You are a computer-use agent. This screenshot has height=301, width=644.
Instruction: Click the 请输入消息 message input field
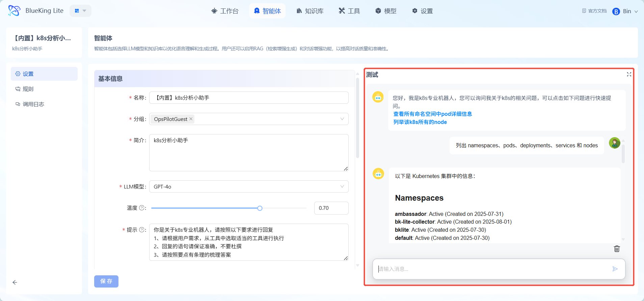tap(493, 269)
